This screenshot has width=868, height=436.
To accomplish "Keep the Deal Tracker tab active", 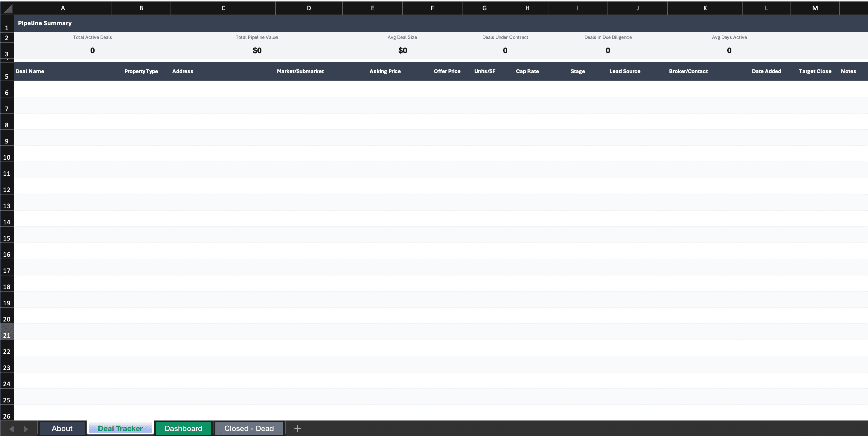I will pos(120,428).
